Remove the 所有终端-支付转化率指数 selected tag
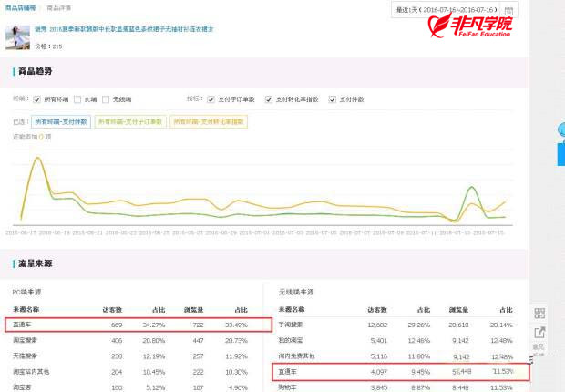The height and width of the screenshot is (392, 565). pyautogui.click(x=209, y=121)
